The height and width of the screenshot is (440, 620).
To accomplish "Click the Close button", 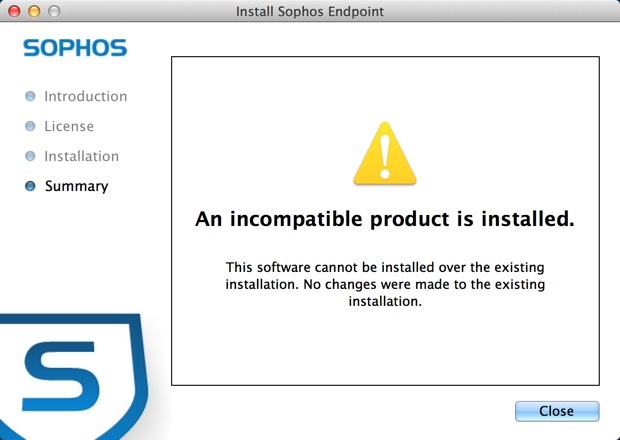I will pyautogui.click(x=557, y=411).
